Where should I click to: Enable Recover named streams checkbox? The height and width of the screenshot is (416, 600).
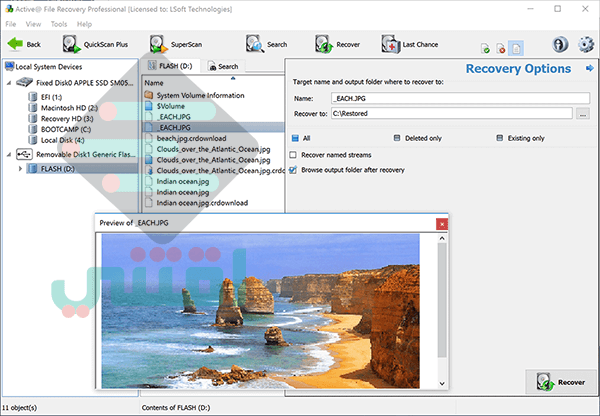pyautogui.click(x=293, y=155)
